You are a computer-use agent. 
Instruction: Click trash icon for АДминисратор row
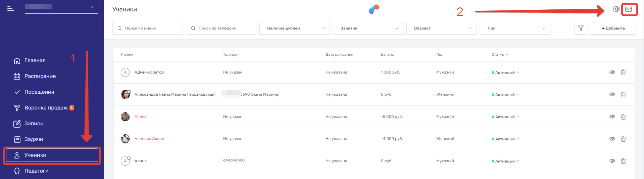(623, 72)
